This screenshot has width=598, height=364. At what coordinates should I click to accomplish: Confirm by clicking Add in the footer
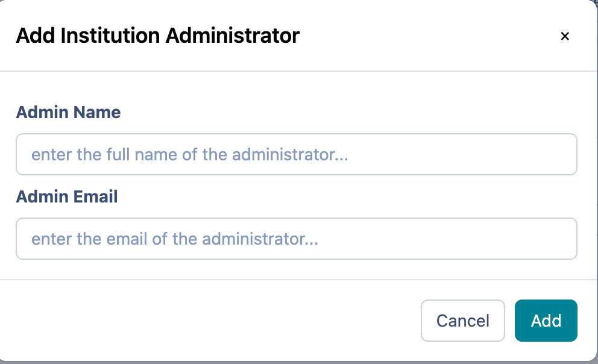pos(546,321)
